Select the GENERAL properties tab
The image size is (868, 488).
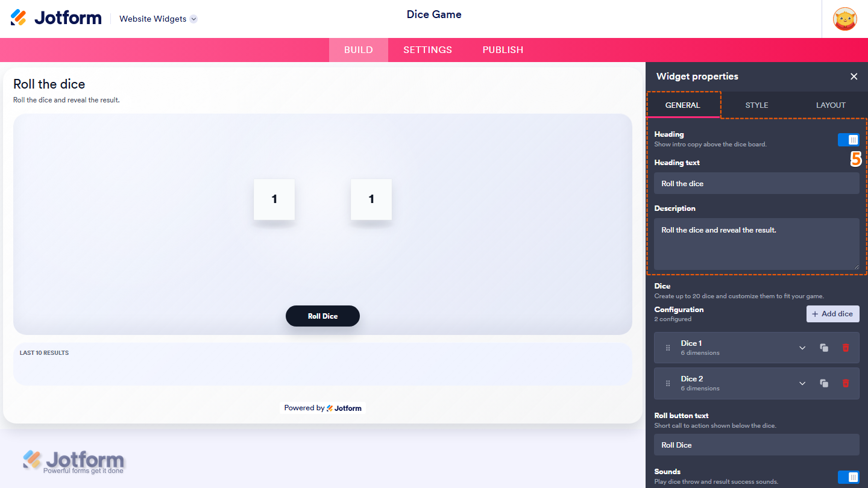682,105
